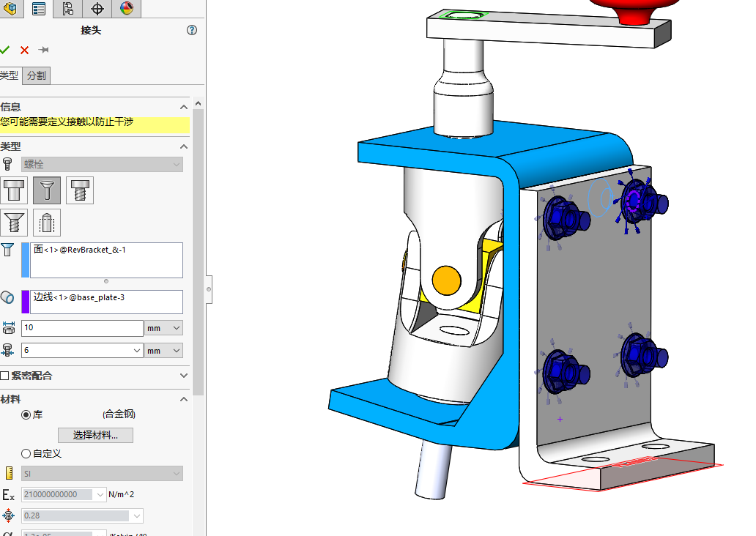
Task: Open the DisplayManager color sphere tab
Action: point(126,8)
